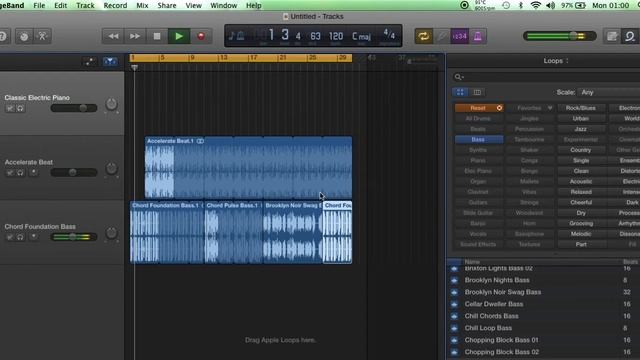The image size is (640, 360).
Task: Toggle the yellow Cycle button
Action: click(x=423, y=36)
